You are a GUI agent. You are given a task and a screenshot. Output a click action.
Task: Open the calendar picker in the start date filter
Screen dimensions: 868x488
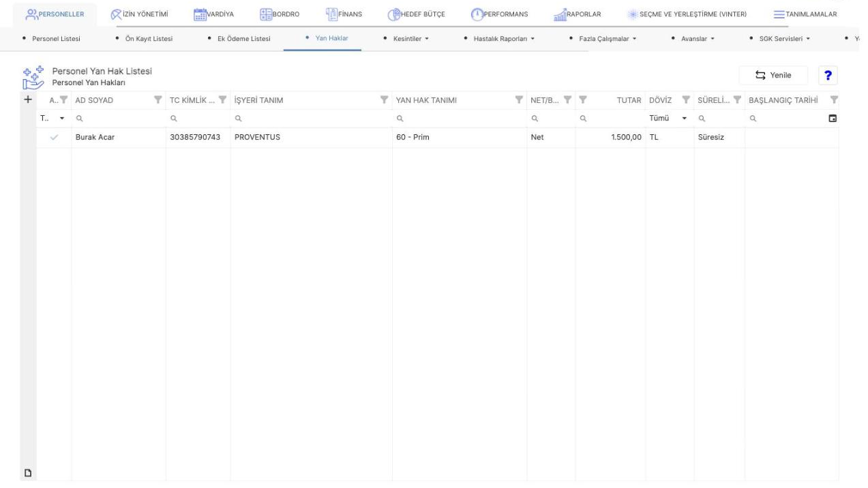(832, 118)
